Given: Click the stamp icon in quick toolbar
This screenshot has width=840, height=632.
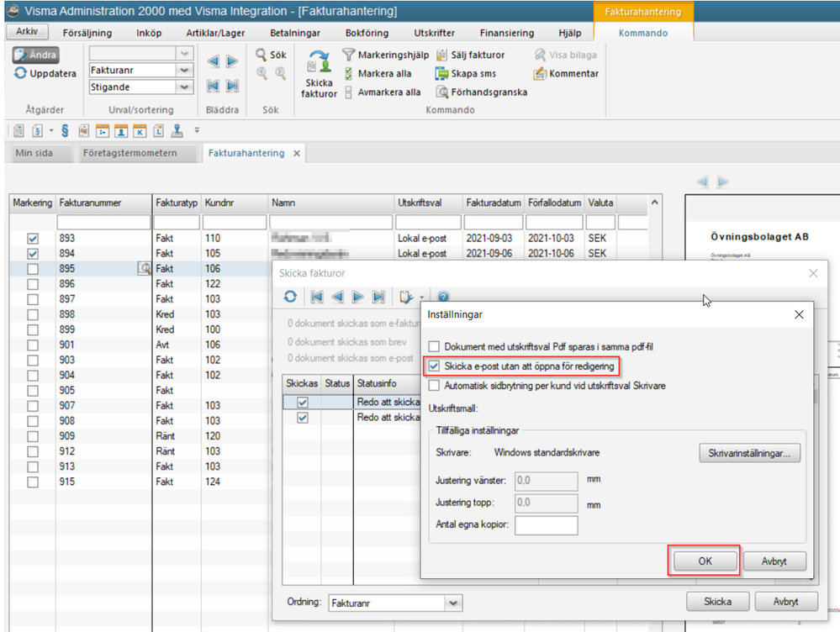Looking at the screenshot, I should pyautogui.click(x=177, y=130).
